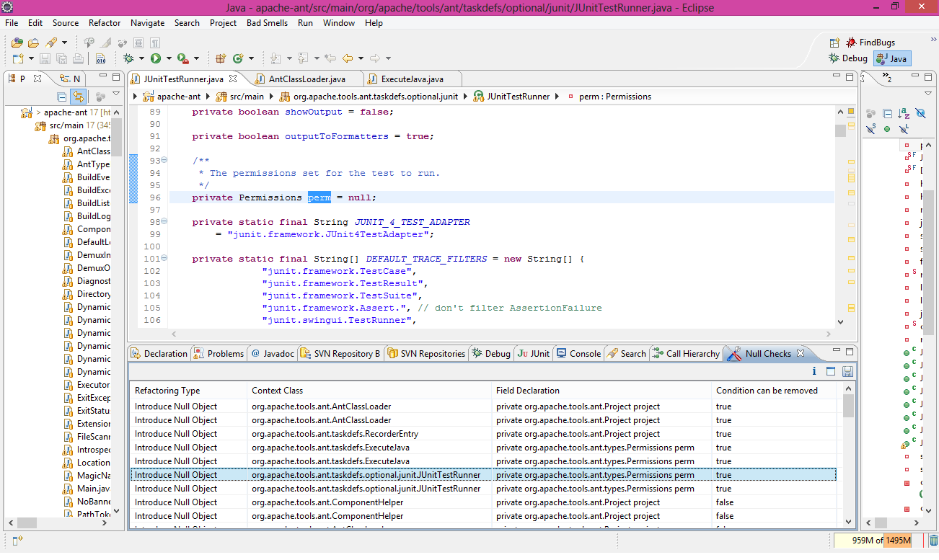Screen dimensions: 939x560
Task: Click the Print toolbar icon
Action: click(78, 58)
